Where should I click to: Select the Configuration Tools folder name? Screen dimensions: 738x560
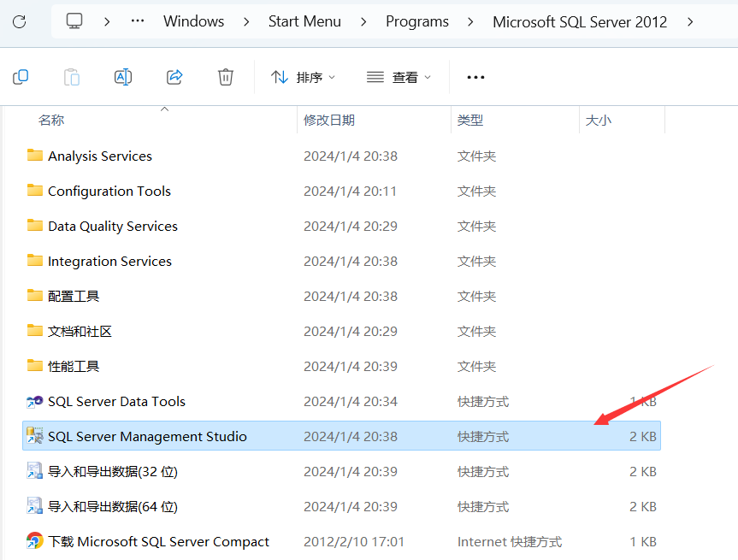coord(109,191)
